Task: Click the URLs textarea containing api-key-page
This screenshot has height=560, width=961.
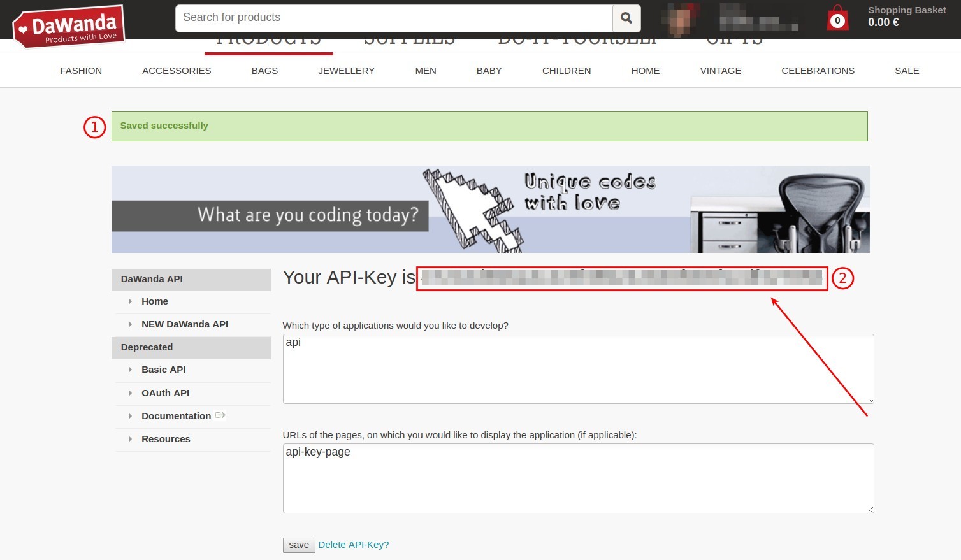Action: [578, 478]
